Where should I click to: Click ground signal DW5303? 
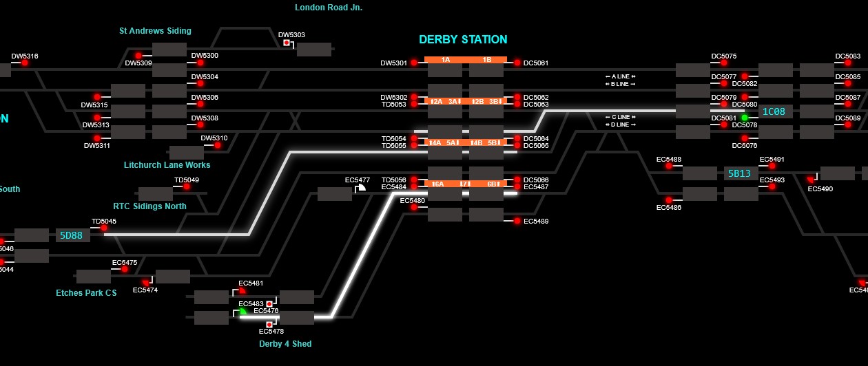(x=287, y=43)
